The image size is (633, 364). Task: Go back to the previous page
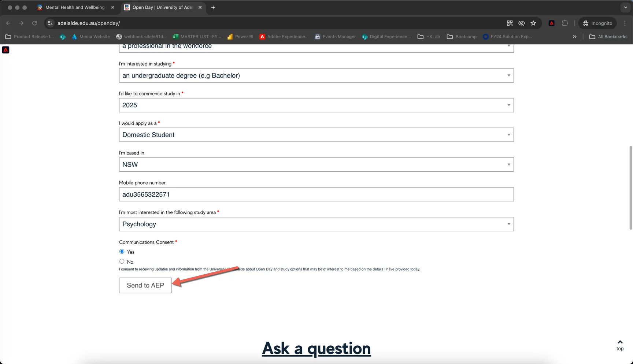pos(8,23)
